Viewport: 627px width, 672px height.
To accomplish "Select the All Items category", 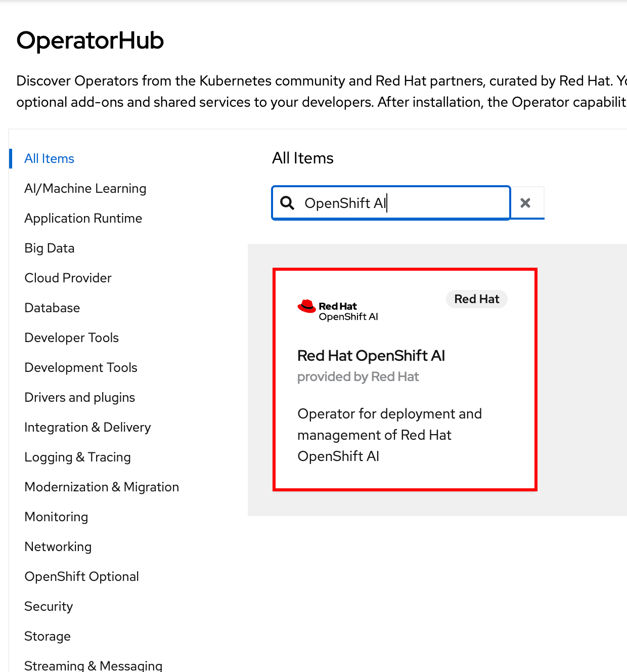I will [x=49, y=158].
